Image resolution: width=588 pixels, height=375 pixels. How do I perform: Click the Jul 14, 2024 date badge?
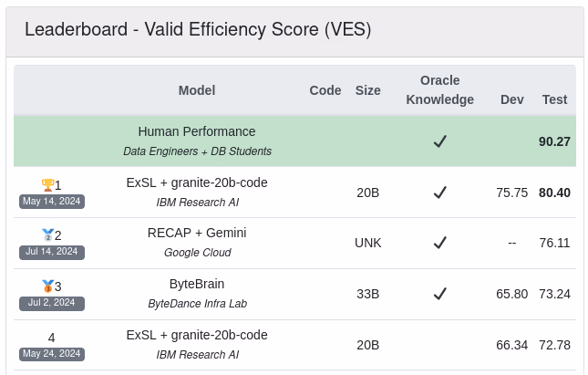point(52,252)
